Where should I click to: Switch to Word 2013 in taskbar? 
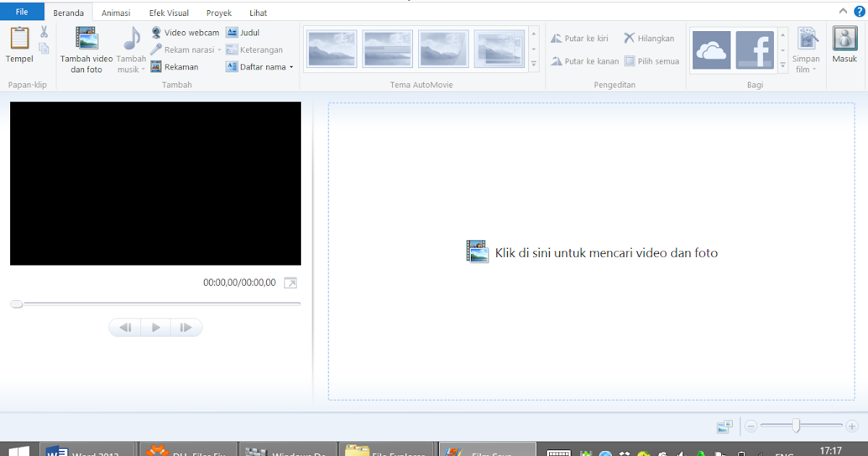(87, 450)
